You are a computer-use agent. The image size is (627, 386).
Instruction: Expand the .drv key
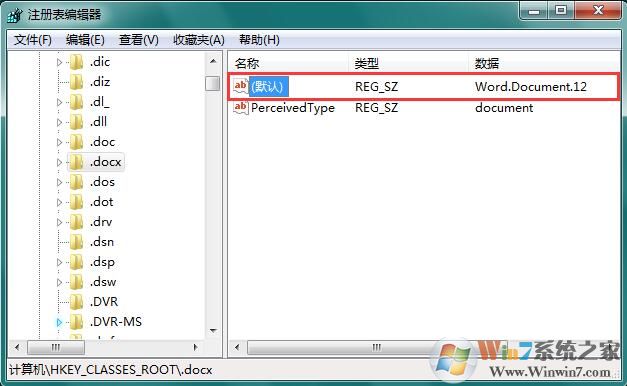pos(59,222)
